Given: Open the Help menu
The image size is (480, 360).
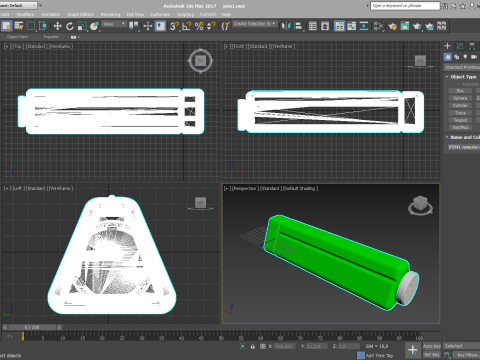Looking at the screenshot, I should (x=226, y=14).
